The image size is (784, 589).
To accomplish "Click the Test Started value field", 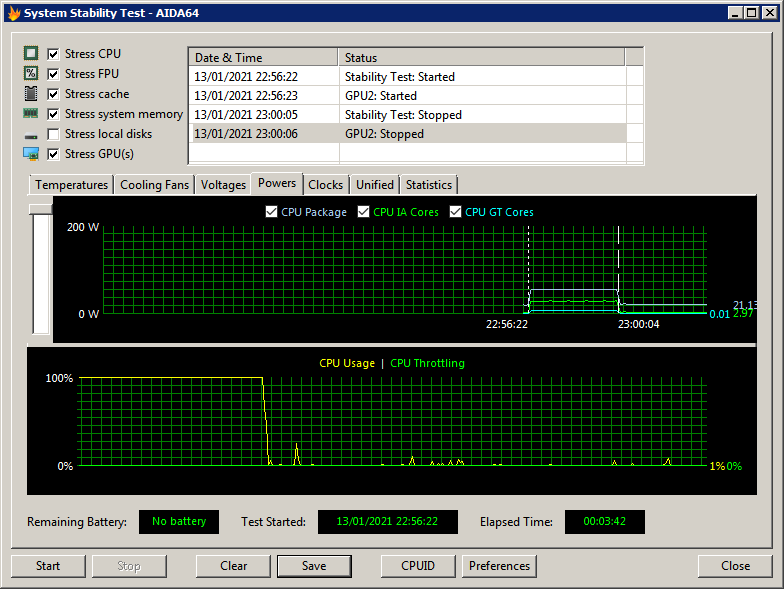I will [388, 522].
